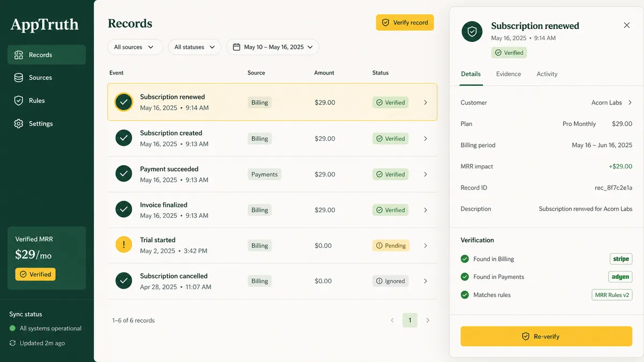This screenshot has width=644, height=362.
Task: Go to the next page of records
Action: coord(428,320)
